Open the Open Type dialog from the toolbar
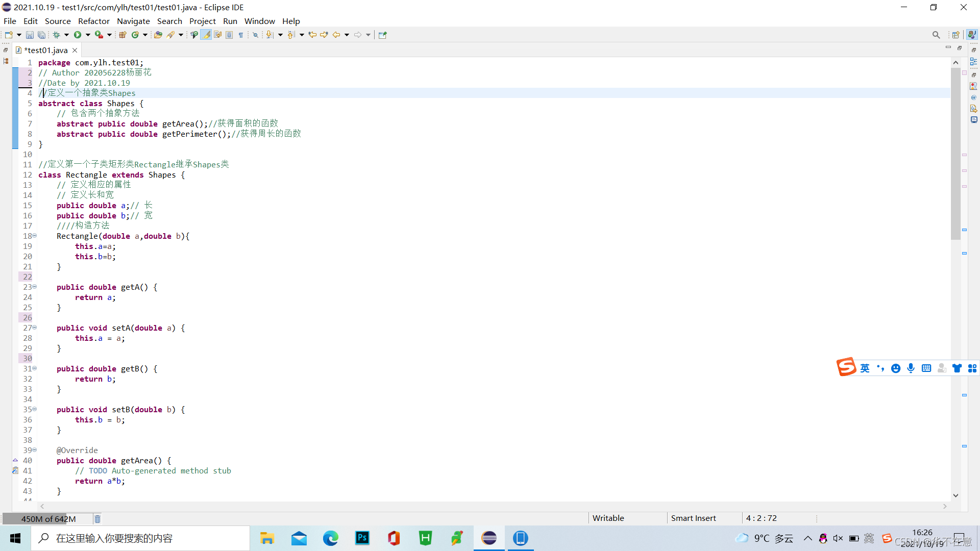980x551 pixels. [x=158, y=35]
